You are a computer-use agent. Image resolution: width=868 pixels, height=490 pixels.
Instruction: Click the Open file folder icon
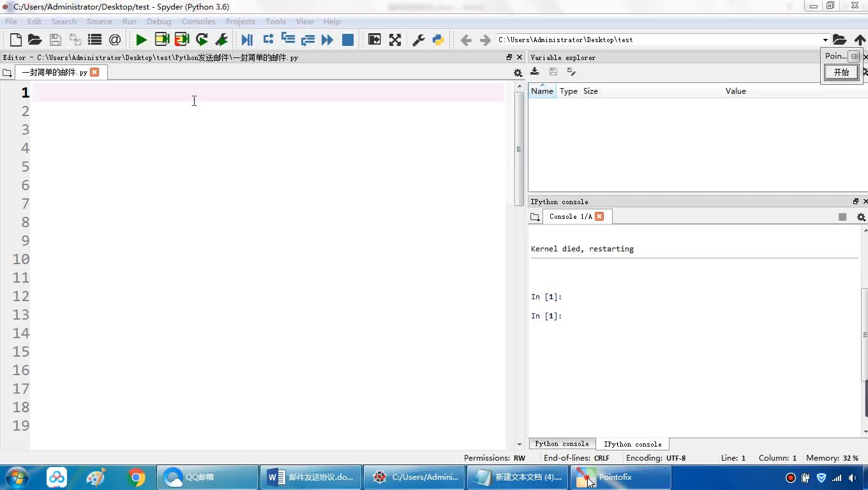coord(35,40)
